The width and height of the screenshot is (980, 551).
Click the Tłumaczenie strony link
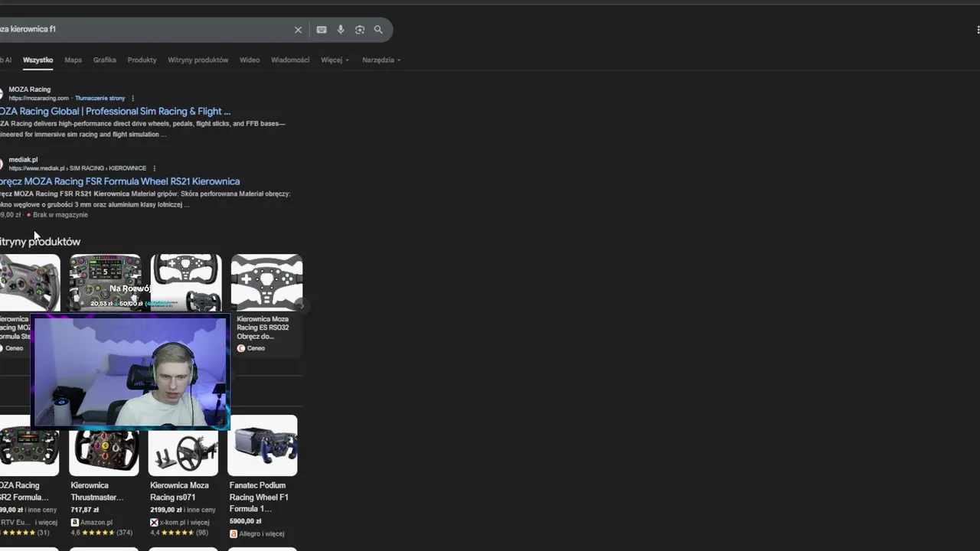100,98
